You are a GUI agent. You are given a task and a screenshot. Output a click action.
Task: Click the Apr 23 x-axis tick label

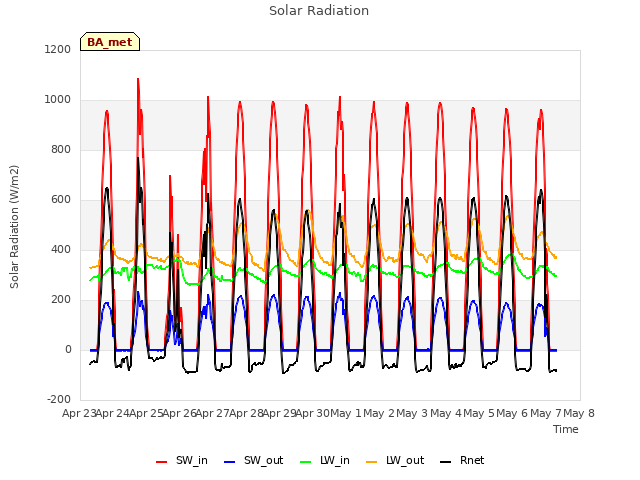click(x=79, y=413)
